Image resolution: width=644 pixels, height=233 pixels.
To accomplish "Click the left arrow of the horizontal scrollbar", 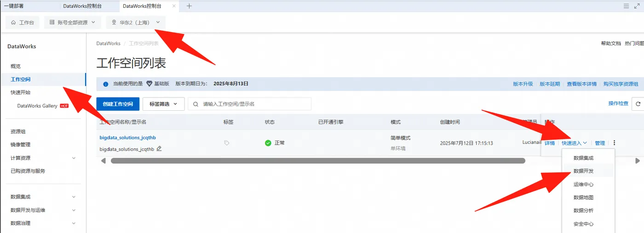I will (103, 161).
